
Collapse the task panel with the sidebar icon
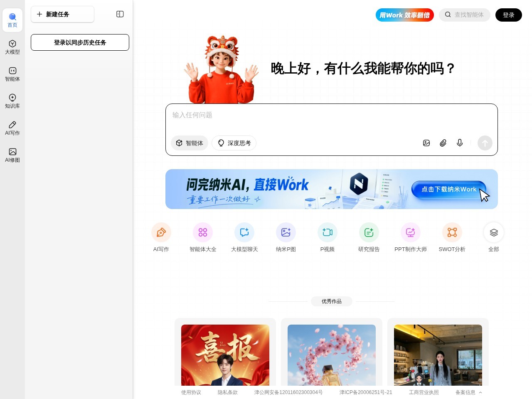click(120, 14)
